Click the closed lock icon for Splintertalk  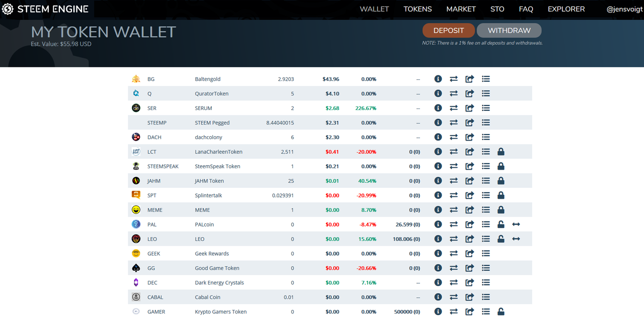click(x=501, y=195)
